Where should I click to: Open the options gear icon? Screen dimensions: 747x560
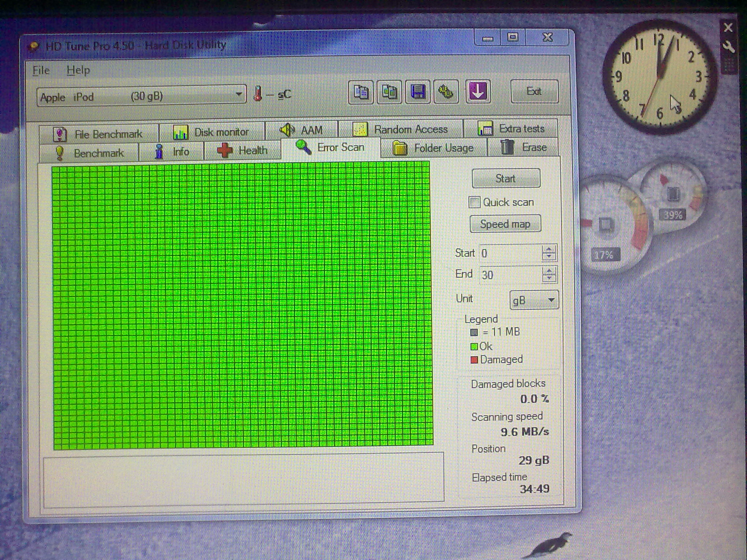click(x=446, y=92)
